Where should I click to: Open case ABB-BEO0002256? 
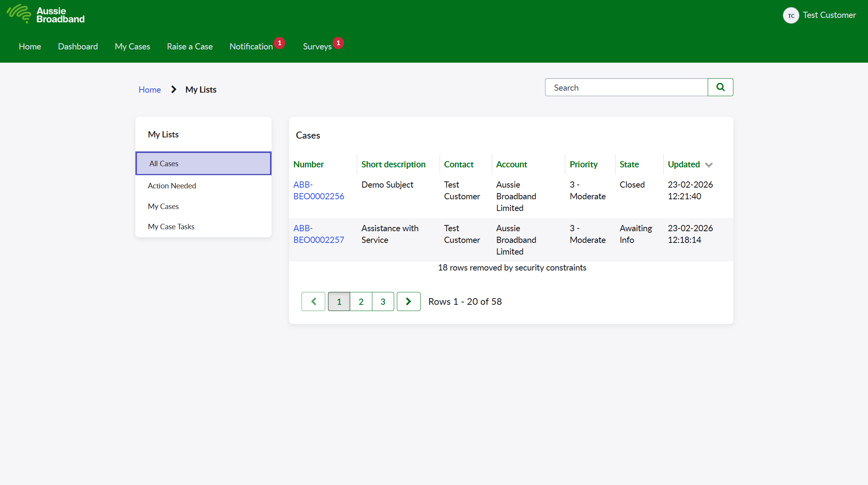(x=318, y=190)
